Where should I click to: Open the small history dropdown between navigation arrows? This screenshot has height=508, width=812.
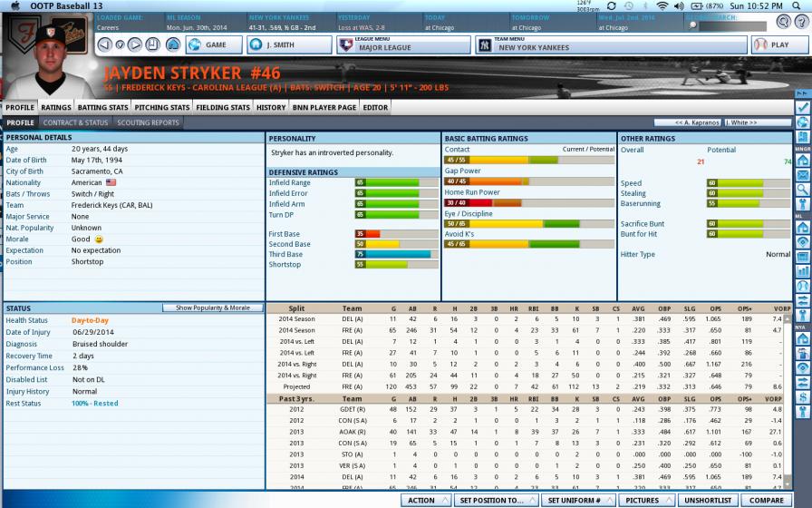click(x=120, y=45)
